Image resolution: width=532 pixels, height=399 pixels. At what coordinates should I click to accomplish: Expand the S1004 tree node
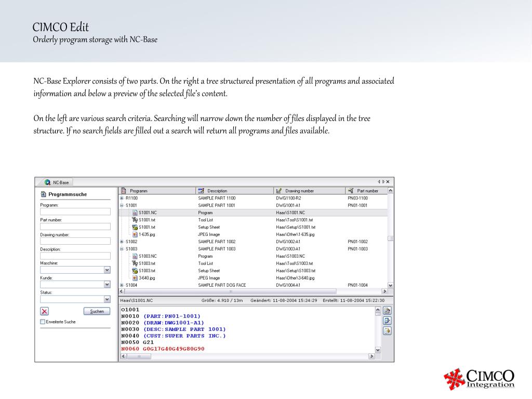click(x=122, y=285)
